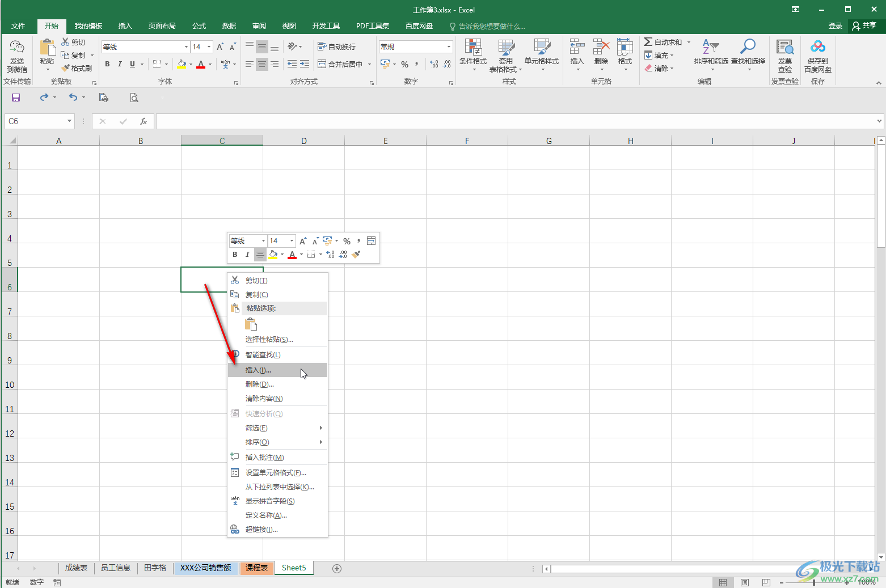The height and width of the screenshot is (588, 886).
Task: Toggle Bold in floating mini toolbar
Action: coord(235,255)
